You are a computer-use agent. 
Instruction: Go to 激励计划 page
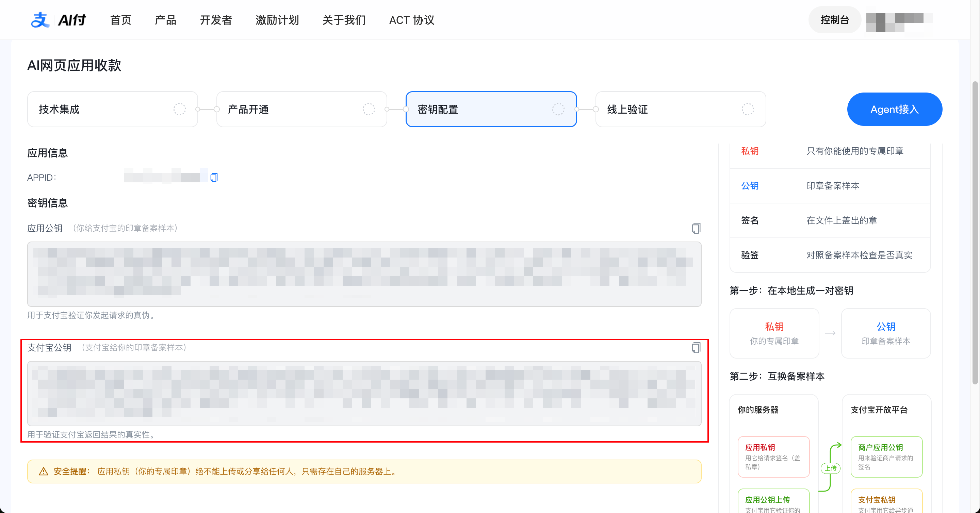tap(277, 20)
